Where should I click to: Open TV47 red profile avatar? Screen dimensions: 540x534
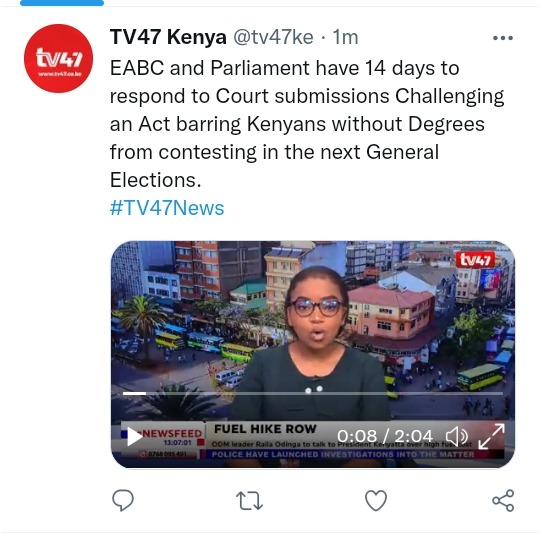point(58,58)
